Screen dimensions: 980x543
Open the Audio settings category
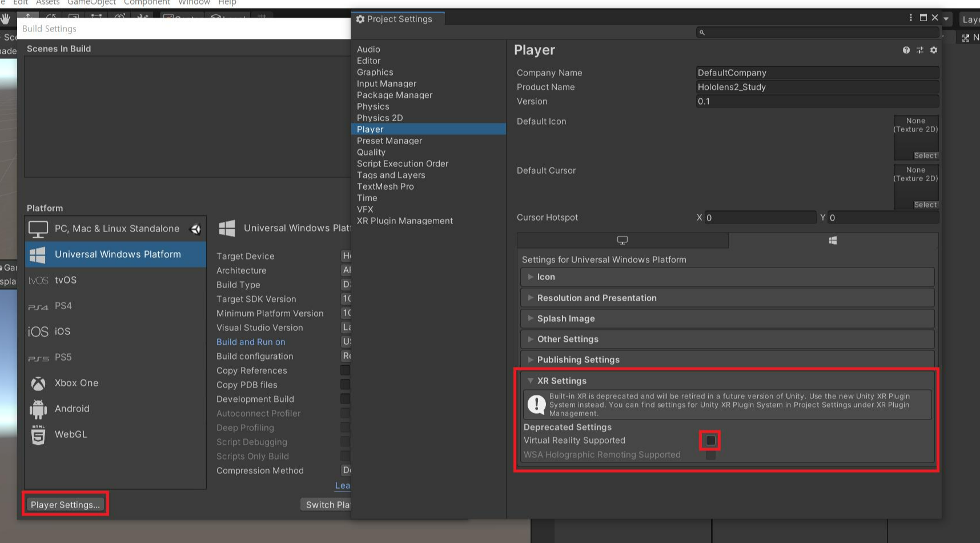(428, 49)
